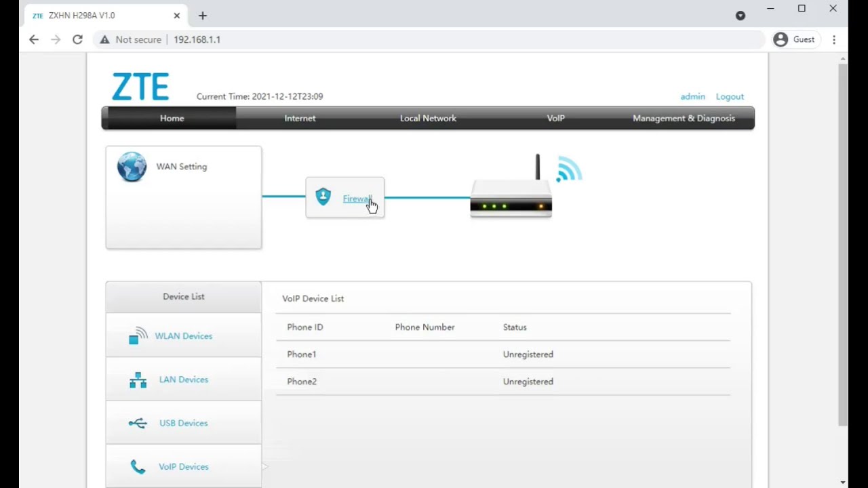Image resolution: width=868 pixels, height=488 pixels.
Task: Click the ZTE logo
Action: pos(140,86)
